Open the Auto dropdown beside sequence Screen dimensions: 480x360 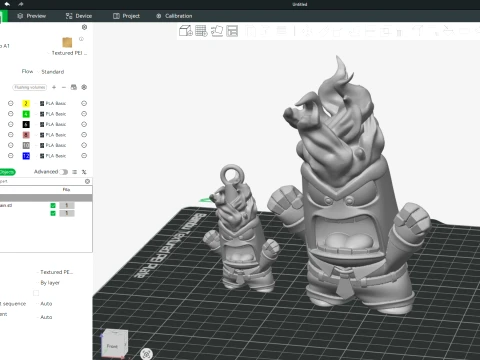click(x=45, y=304)
